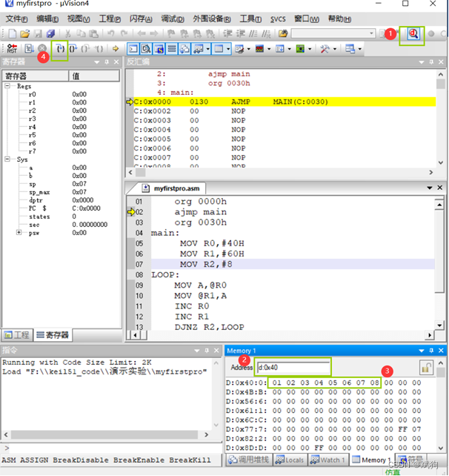Toggle the Symbols Window icon
Screen dimensions: 449x476
pyautogui.click(x=159, y=49)
